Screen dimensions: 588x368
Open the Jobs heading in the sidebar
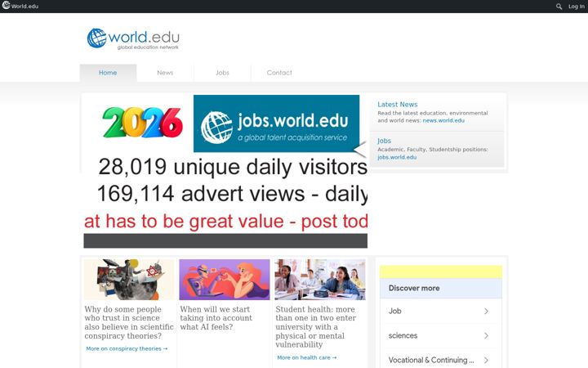tap(384, 141)
